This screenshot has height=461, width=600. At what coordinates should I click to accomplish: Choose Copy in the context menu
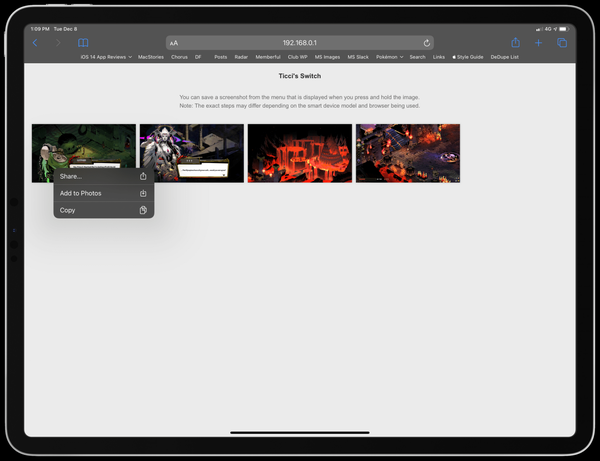coord(104,210)
